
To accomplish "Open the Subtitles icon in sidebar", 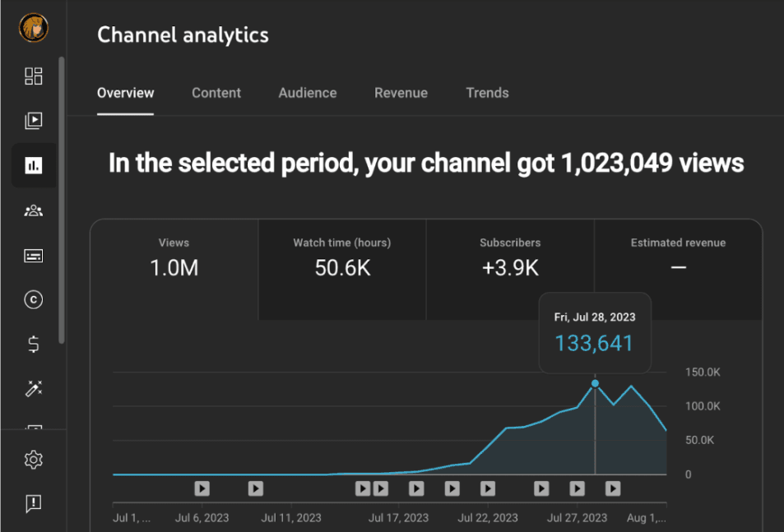I will coord(33,256).
